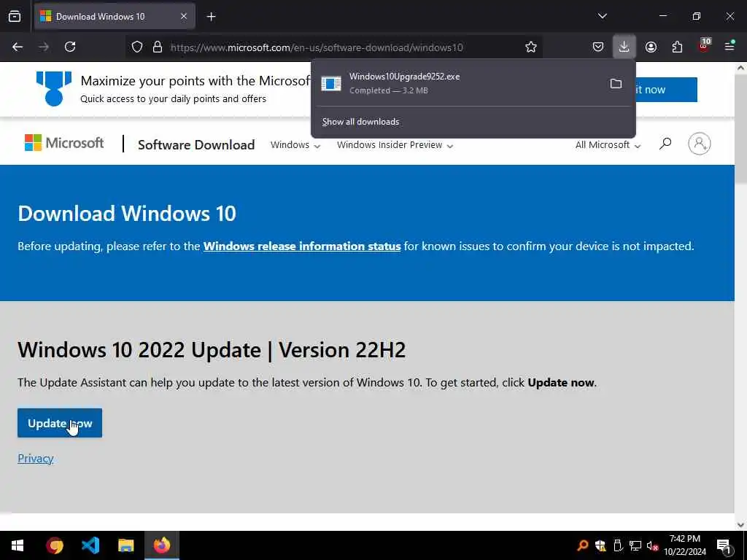Click the Microsoft logo
This screenshot has width=747, height=560.
pyautogui.click(x=64, y=143)
